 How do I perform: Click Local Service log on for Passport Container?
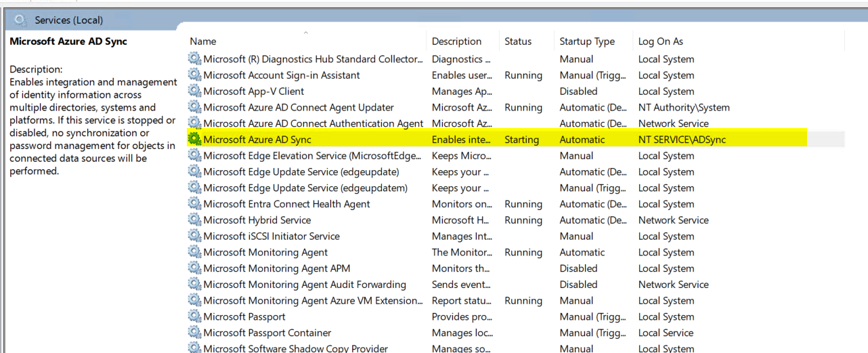(666, 333)
